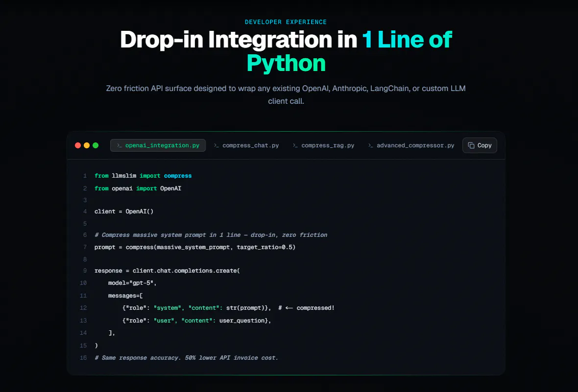Click code line 'from llmslim import compress'
This screenshot has width=578, height=392.
coord(143,176)
